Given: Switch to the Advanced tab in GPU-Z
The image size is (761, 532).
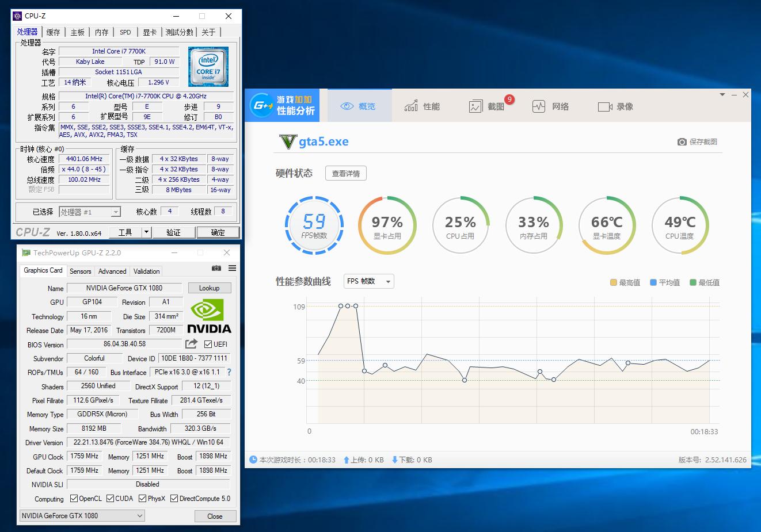Looking at the screenshot, I should pyautogui.click(x=112, y=271).
